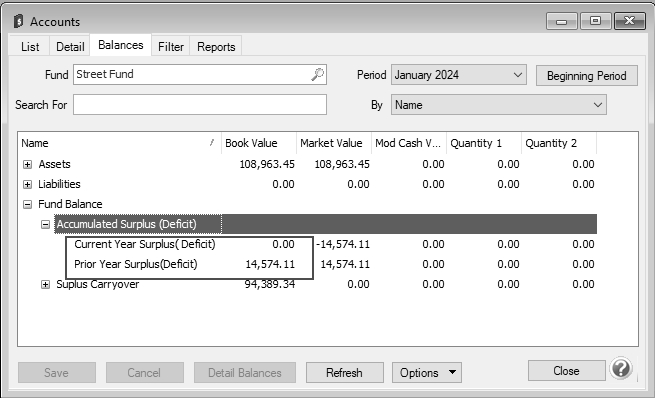
Task: Select the Liabilities row label
Action: tap(59, 184)
